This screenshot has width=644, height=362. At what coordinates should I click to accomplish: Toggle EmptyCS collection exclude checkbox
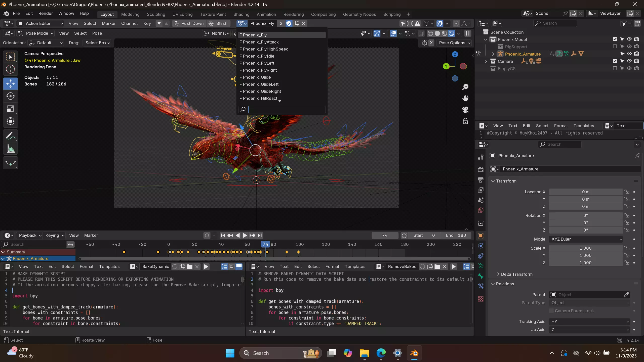pos(615,68)
